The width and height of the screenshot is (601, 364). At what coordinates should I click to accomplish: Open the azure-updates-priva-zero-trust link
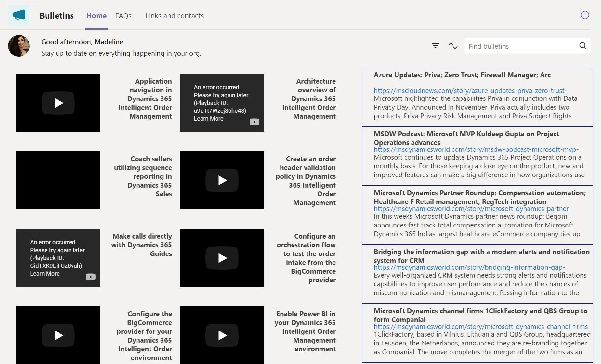pos(470,90)
